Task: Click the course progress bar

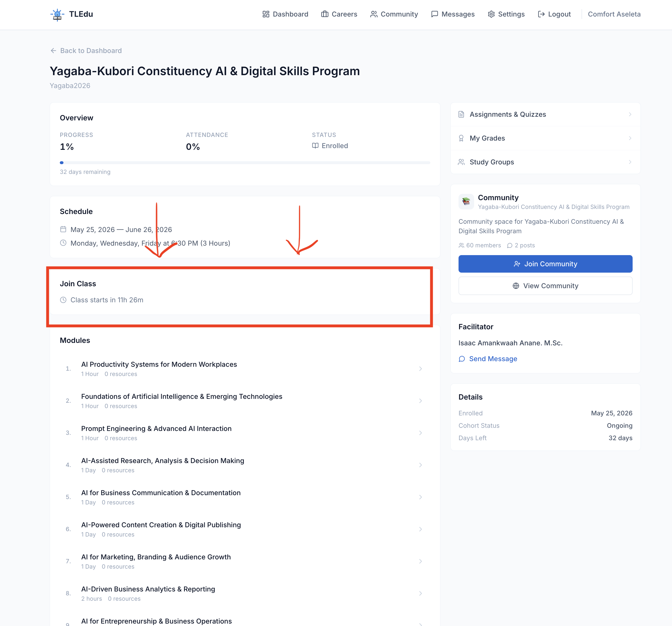Action: (245, 163)
